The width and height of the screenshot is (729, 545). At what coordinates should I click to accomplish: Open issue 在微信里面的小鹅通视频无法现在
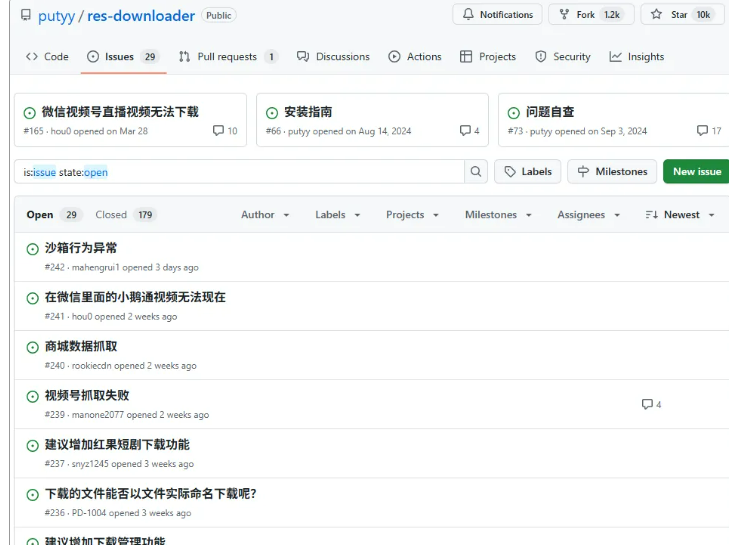coord(135,297)
